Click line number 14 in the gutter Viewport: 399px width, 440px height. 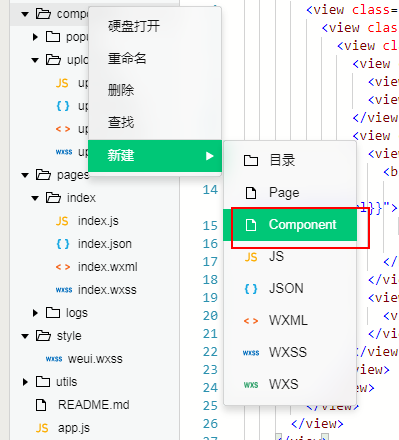[x=210, y=190]
